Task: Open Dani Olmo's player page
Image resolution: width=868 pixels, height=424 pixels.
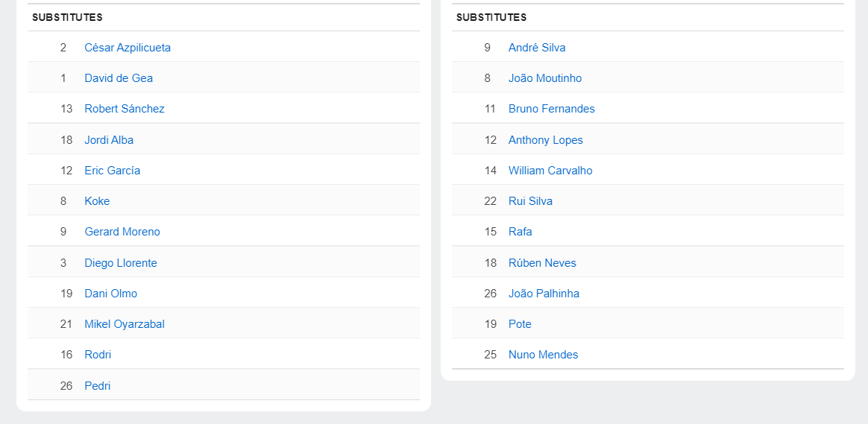Action: [x=111, y=294]
